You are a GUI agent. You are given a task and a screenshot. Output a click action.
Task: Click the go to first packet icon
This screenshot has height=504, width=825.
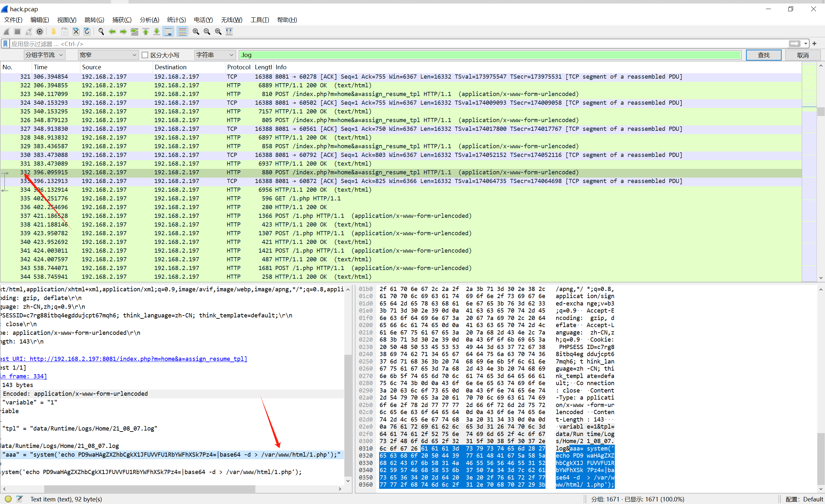[146, 32]
